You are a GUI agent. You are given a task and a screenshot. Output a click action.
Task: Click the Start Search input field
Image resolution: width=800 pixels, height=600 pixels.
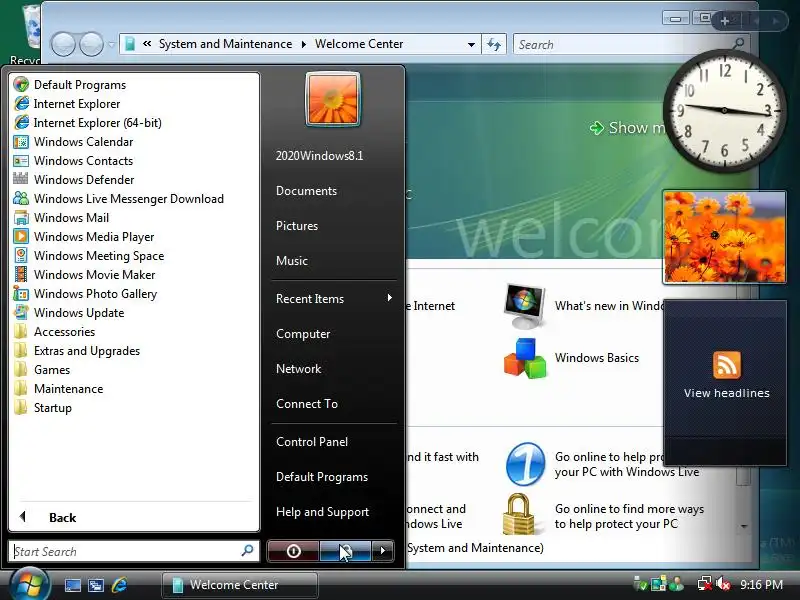pos(134,552)
